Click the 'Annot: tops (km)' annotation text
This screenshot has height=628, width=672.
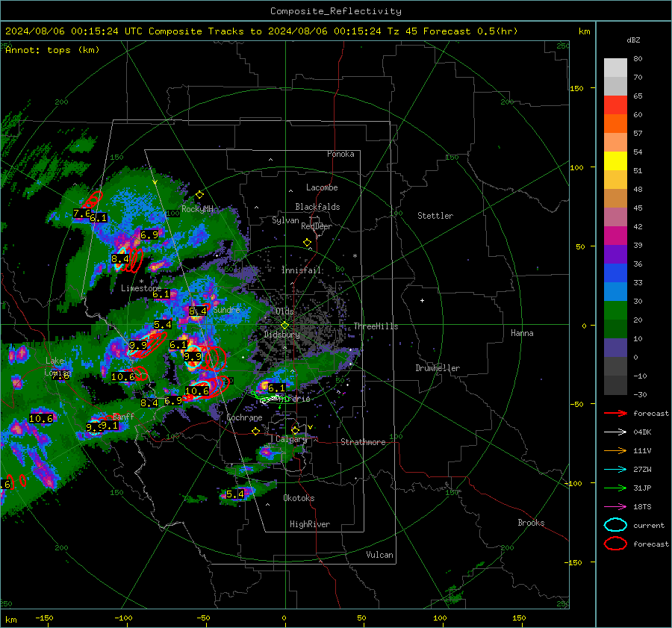point(52,50)
